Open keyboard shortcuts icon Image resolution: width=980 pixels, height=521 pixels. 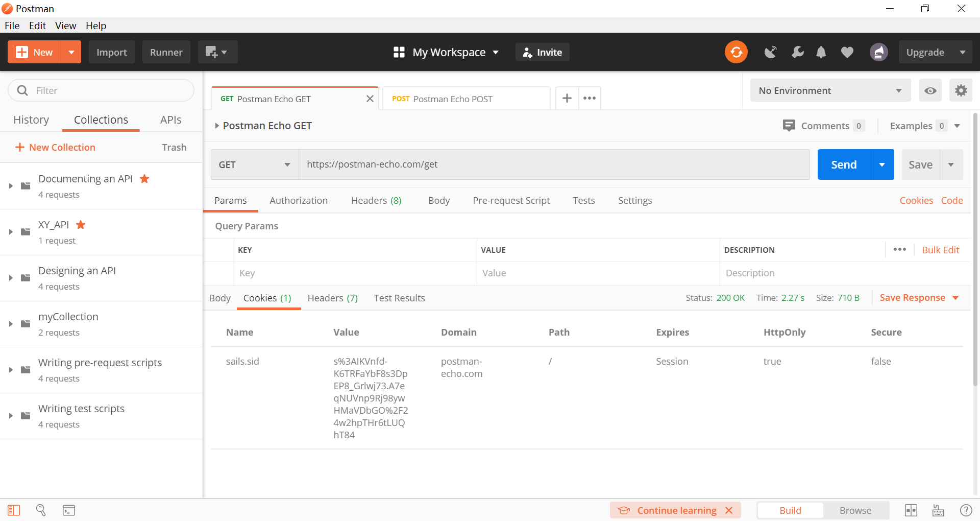pyautogui.click(x=938, y=510)
